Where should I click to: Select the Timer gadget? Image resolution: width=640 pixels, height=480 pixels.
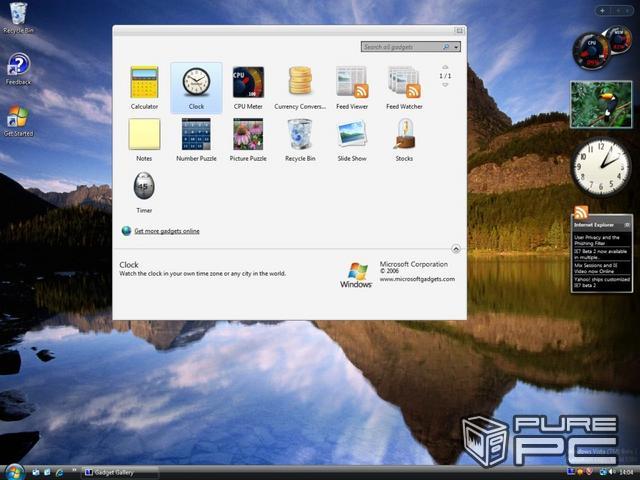click(144, 192)
